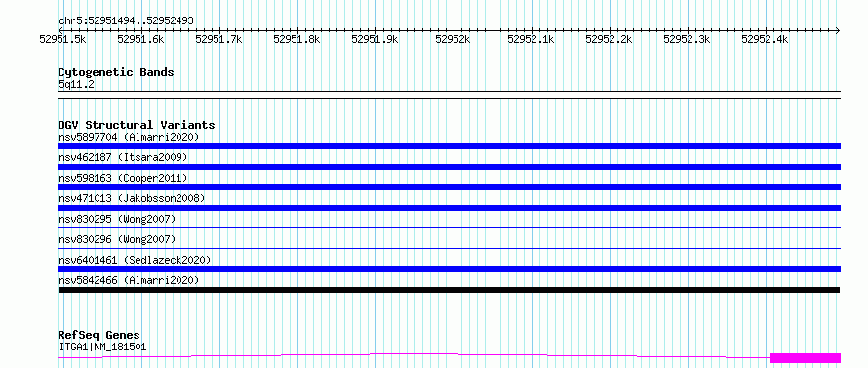Open the DGV Structural Variants track heading
This screenshot has height=368, width=868.
[137, 125]
